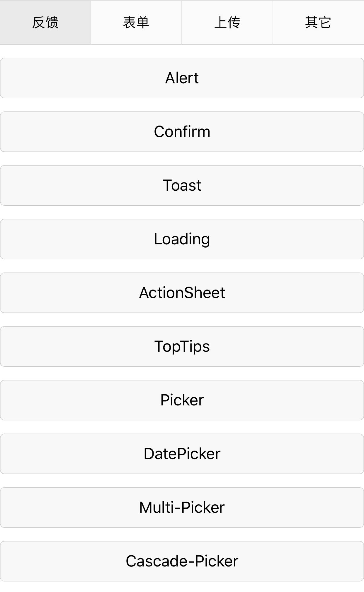This screenshot has height=592, width=364.
Task: Activate the feedback tab 反馈
Action: click(x=45, y=22)
